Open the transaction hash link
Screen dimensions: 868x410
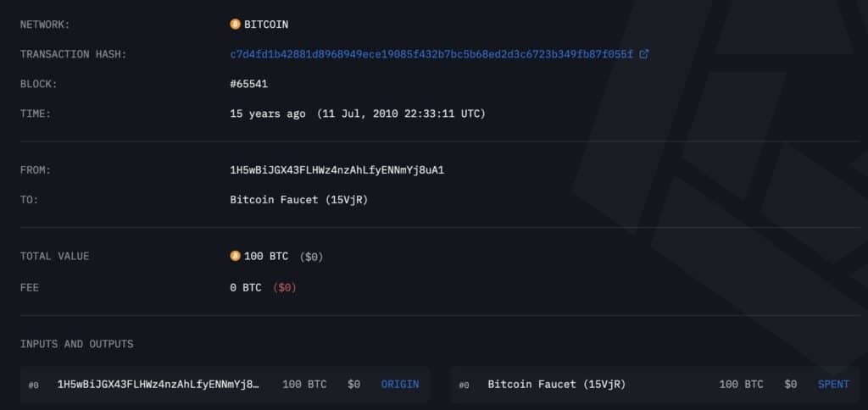(x=431, y=54)
